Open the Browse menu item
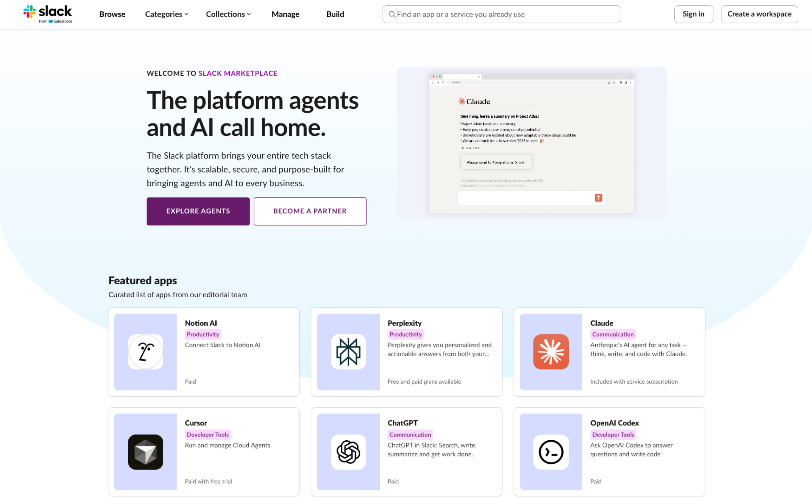 [x=112, y=14]
